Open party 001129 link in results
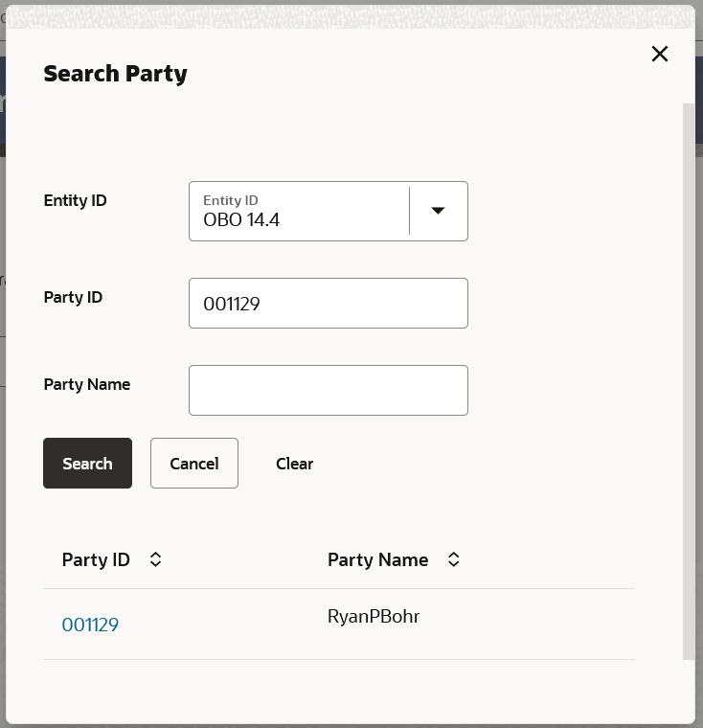Screen dimensions: 703x728 (90, 625)
